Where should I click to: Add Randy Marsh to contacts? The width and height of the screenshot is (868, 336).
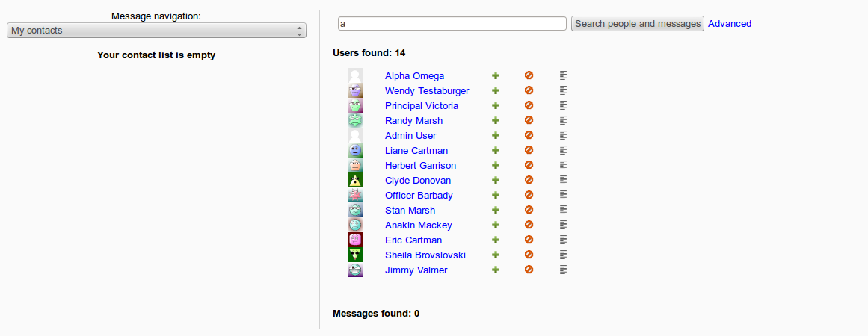tap(496, 120)
